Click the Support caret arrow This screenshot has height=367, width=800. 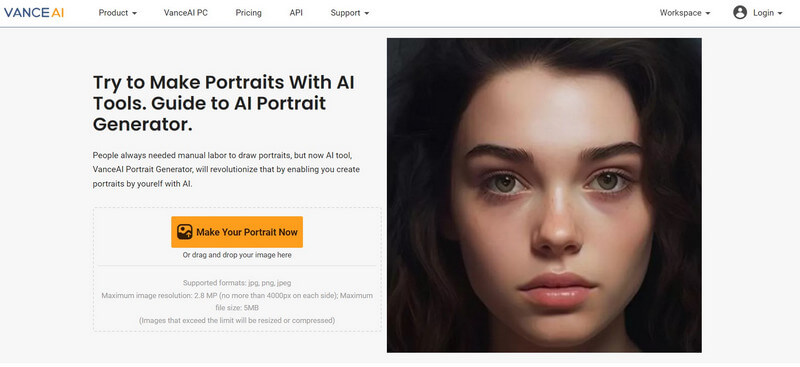(366, 14)
